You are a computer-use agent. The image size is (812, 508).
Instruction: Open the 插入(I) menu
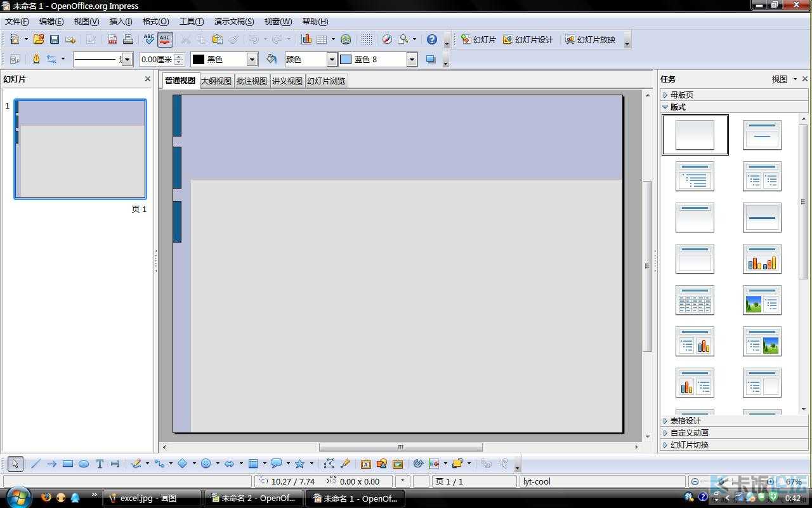[121, 22]
